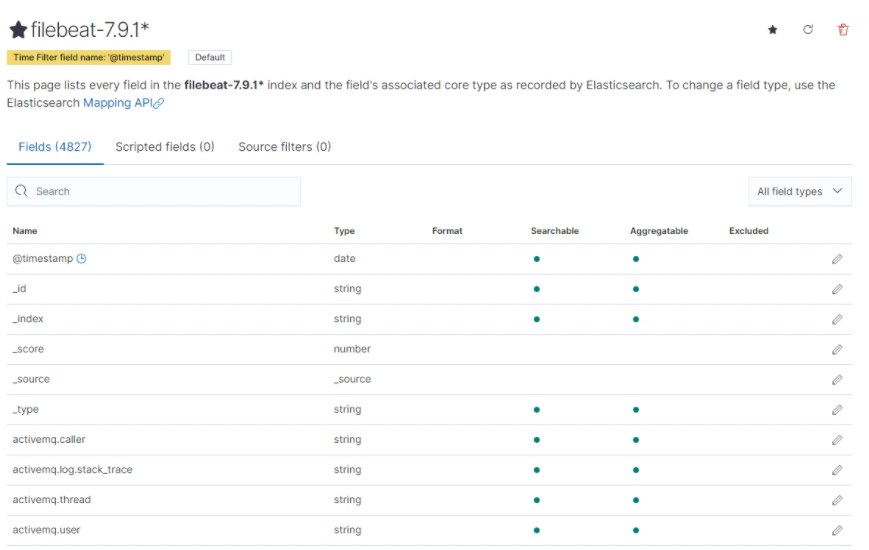
Task: Edit the @timestamp field pencil
Action: (x=837, y=259)
